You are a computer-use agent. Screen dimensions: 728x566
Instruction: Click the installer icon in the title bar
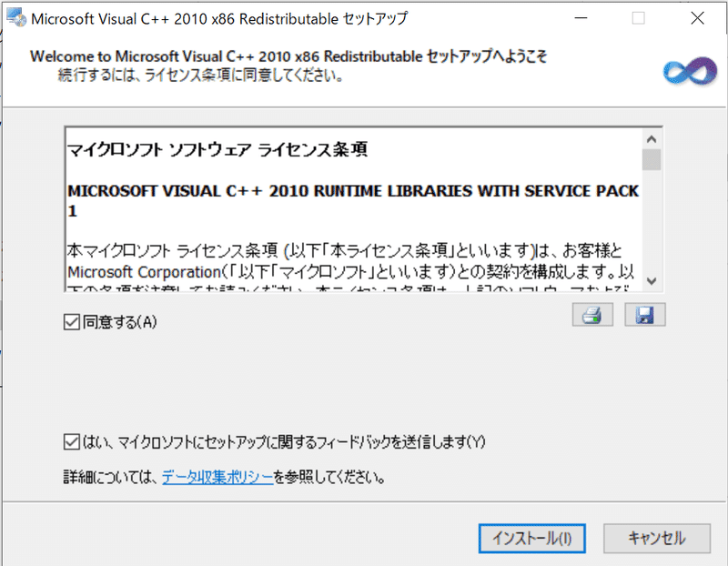[16, 18]
